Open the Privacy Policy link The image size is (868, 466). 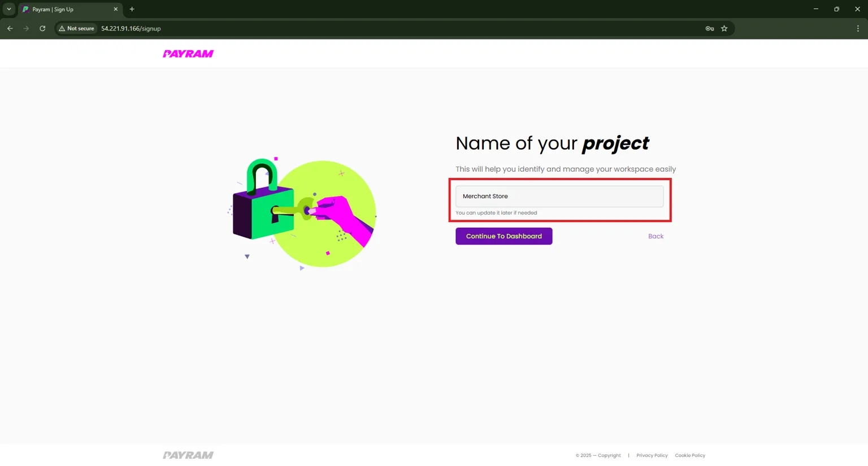(652, 455)
